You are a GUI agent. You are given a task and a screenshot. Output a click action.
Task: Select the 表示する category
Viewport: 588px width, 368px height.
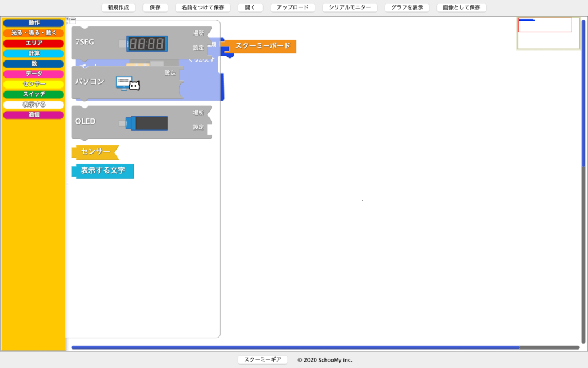coord(33,105)
